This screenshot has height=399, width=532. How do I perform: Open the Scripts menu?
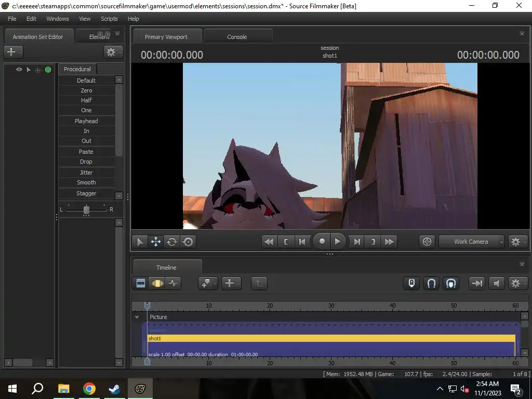(109, 19)
